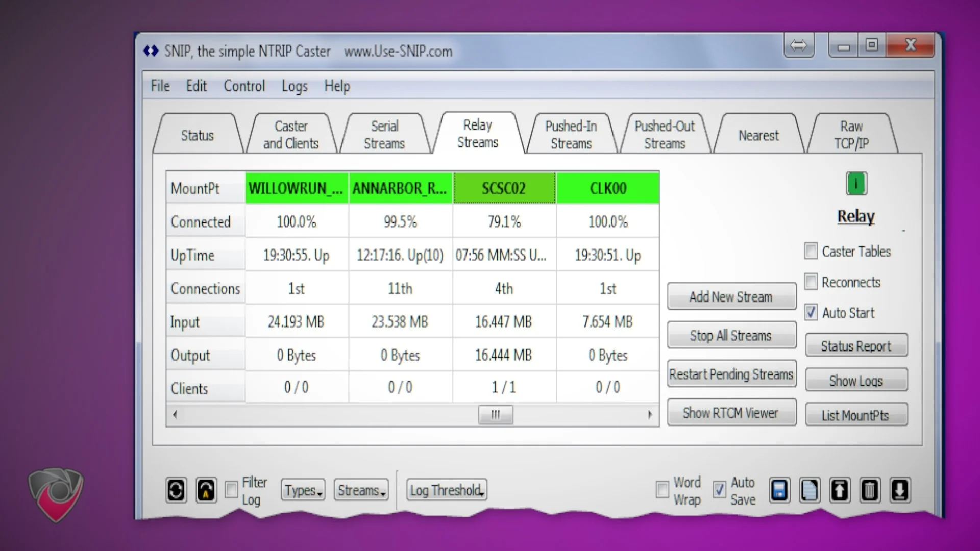
Task: Click the up arrow scroll-to-top log icon
Action: click(840, 490)
